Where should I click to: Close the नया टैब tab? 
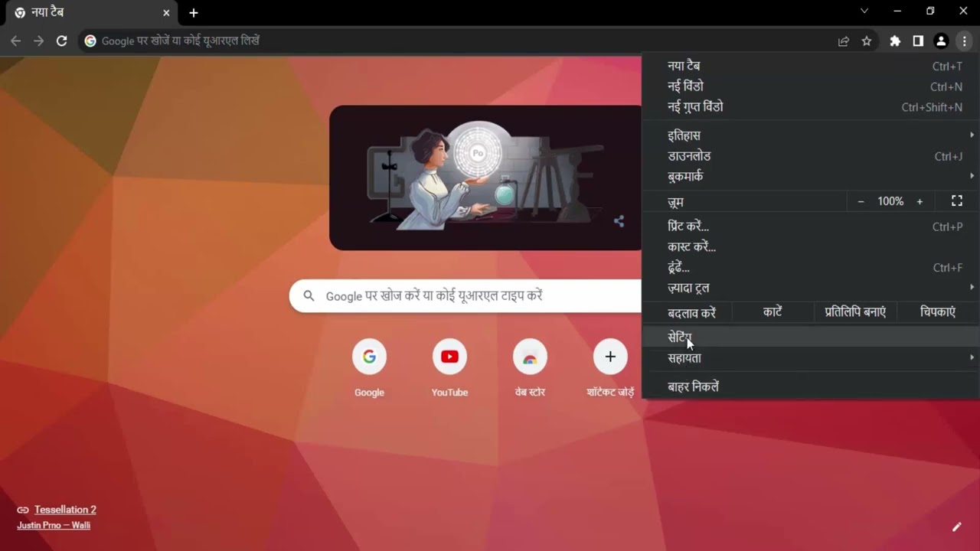click(166, 13)
